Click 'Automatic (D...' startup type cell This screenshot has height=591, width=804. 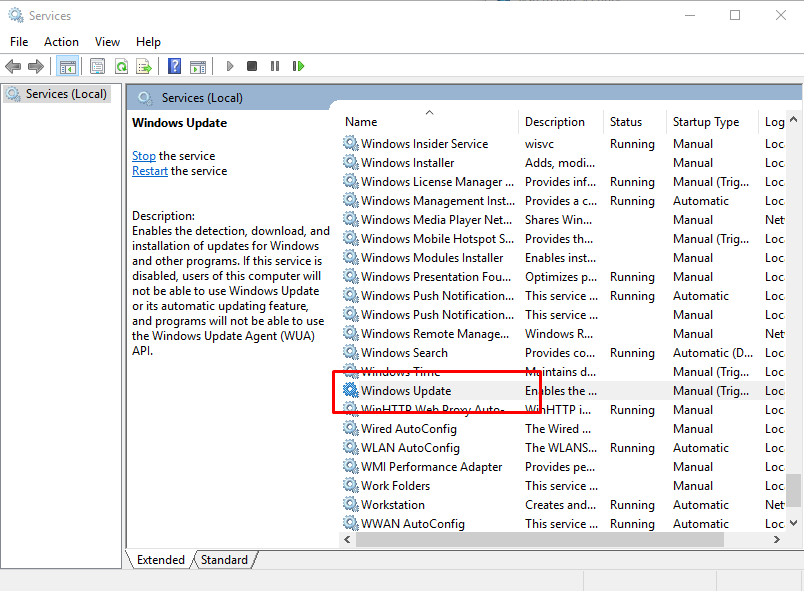[713, 353]
